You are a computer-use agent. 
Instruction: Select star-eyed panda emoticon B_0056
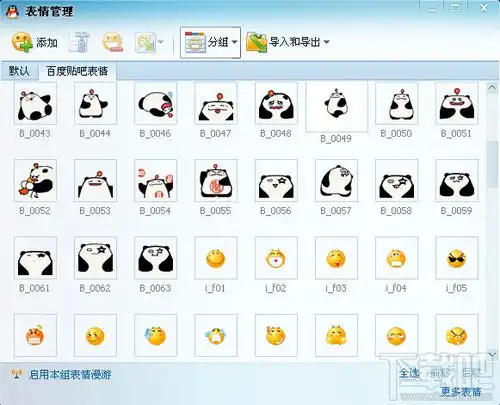tap(276, 181)
